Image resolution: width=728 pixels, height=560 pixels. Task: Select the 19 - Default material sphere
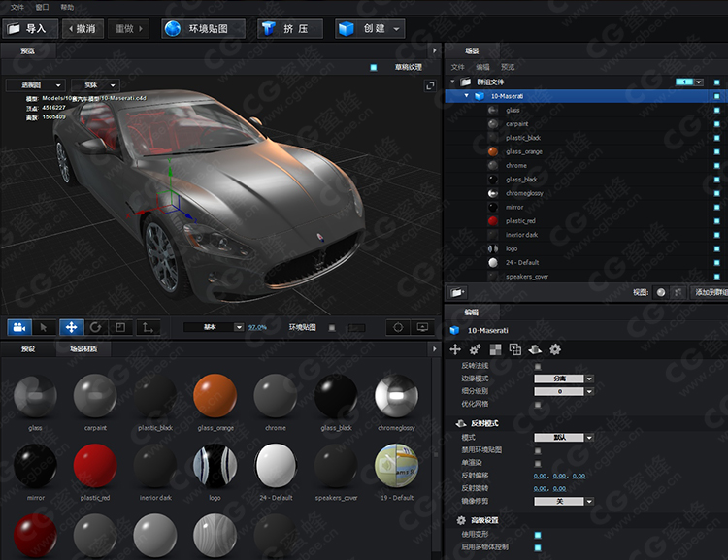(396, 466)
